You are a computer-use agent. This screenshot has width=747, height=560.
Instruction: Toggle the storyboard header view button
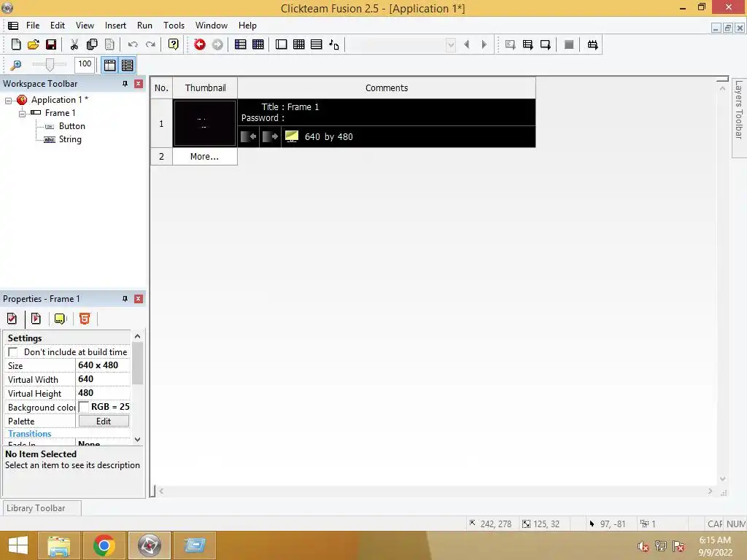[x=110, y=65]
